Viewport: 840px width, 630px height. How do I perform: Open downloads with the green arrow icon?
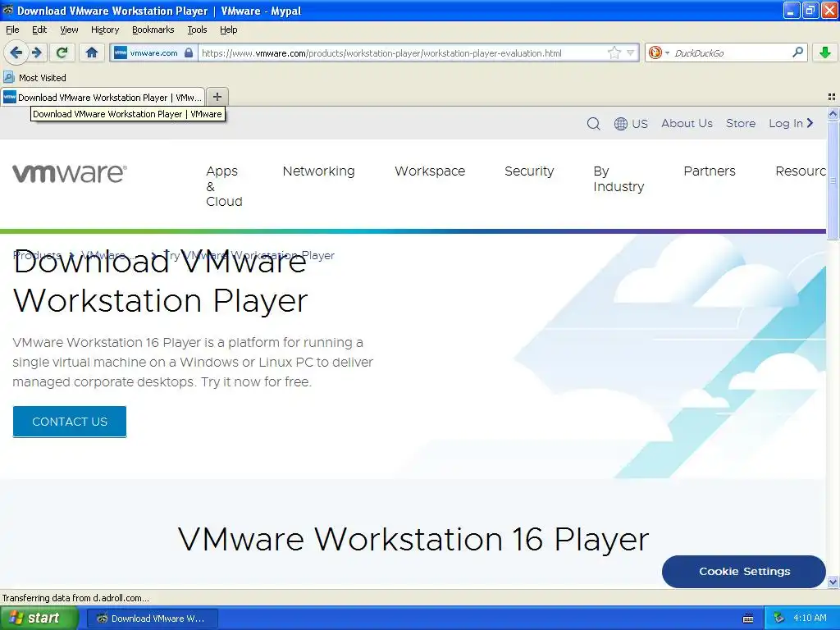point(825,52)
